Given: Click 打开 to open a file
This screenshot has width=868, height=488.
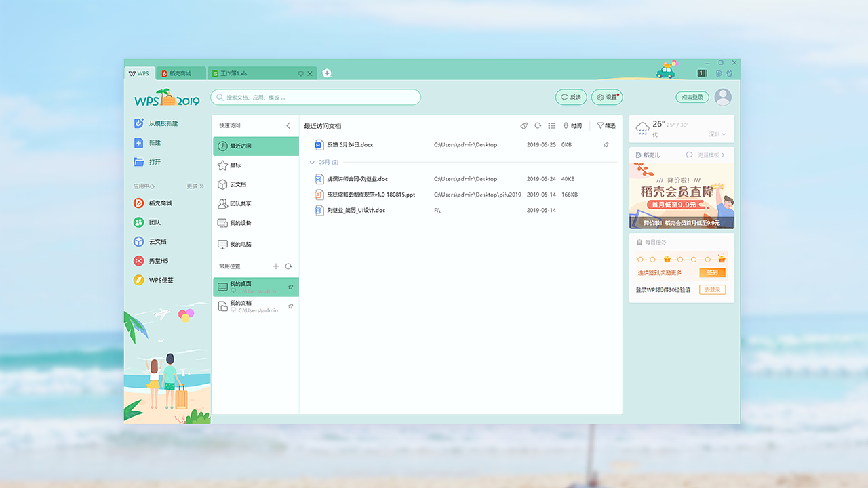Looking at the screenshot, I should [147, 162].
